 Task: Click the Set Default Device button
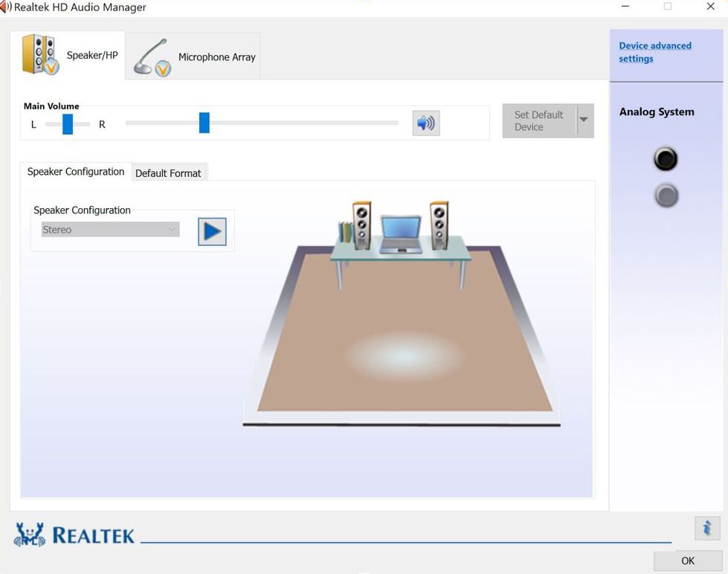(x=539, y=120)
